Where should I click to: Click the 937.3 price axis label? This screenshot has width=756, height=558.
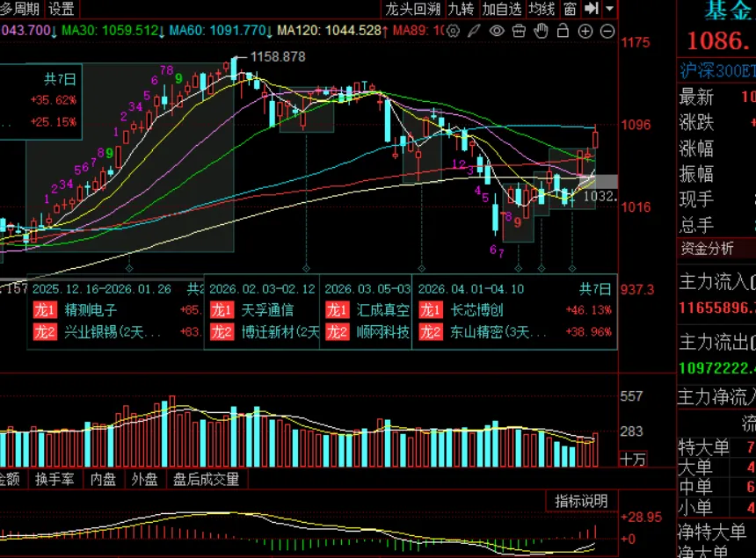click(x=637, y=290)
